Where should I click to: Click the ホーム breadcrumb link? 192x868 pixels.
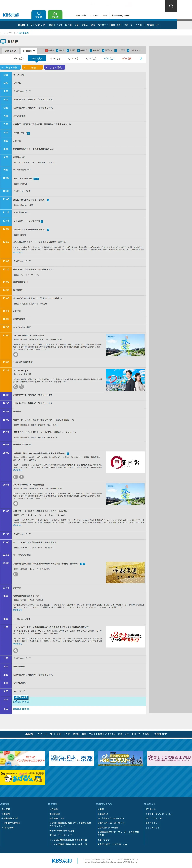pos(3,33)
